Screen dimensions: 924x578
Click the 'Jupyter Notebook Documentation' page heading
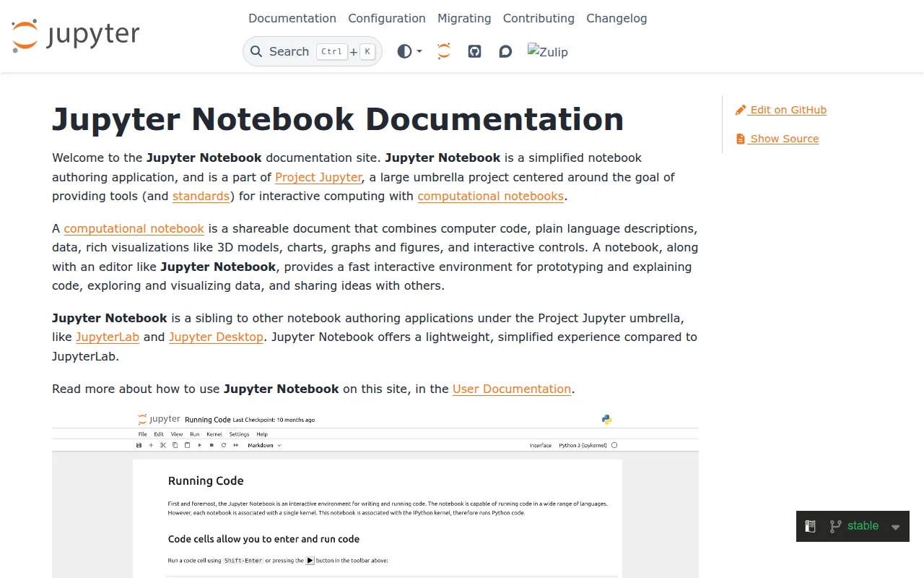pos(338,119)
